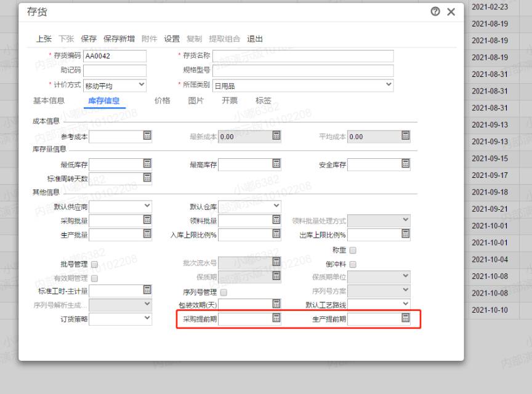Close the 存货 dialog
This screenshot has width=532, height=394.
point(451,12)
